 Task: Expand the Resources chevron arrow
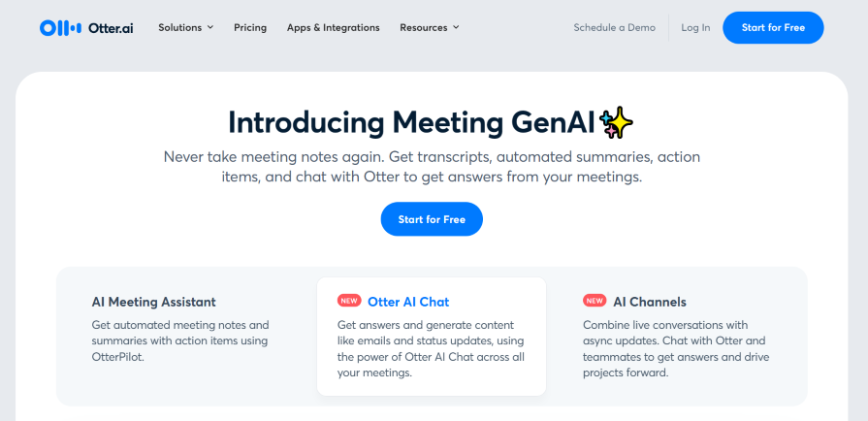pyautogui.click(x=456, y=28)
